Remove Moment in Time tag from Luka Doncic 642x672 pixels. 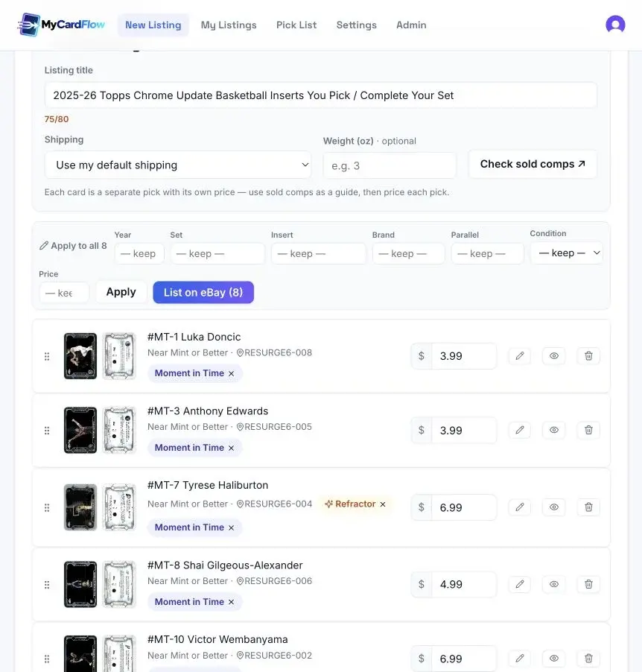231,374
